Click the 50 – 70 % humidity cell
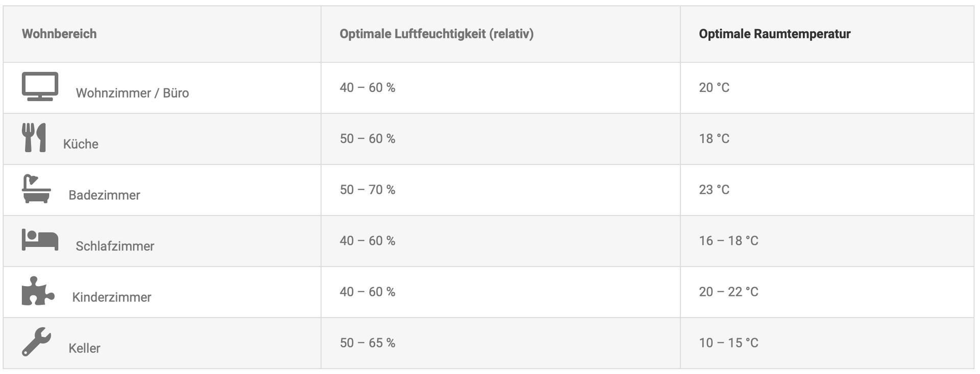 367,190
